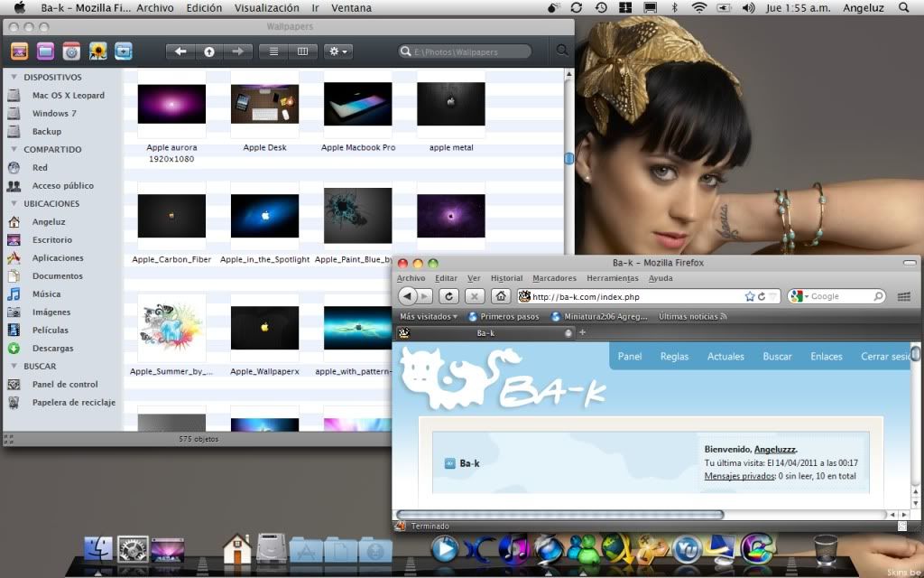Click the orange pictures icon in Wallpapers toolbar
The image size is (924, 578).
(20, 51)
